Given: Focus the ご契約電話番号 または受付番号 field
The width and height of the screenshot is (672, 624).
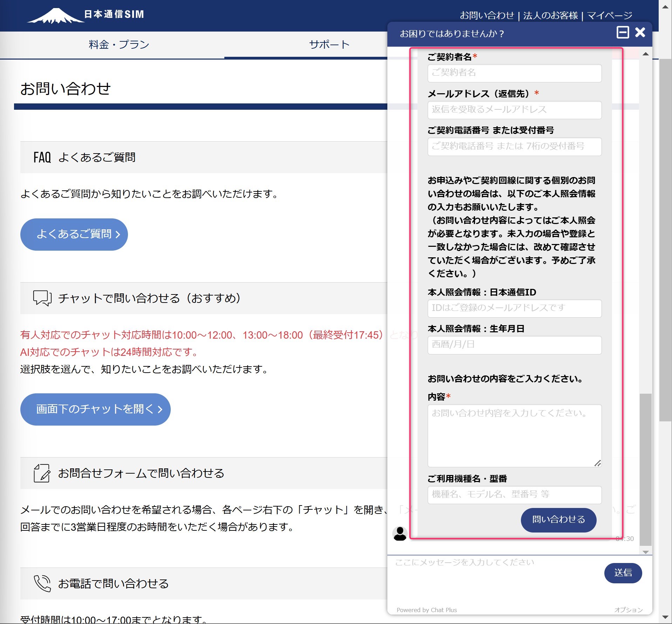Looking at the screenshot, I should 514,146.
